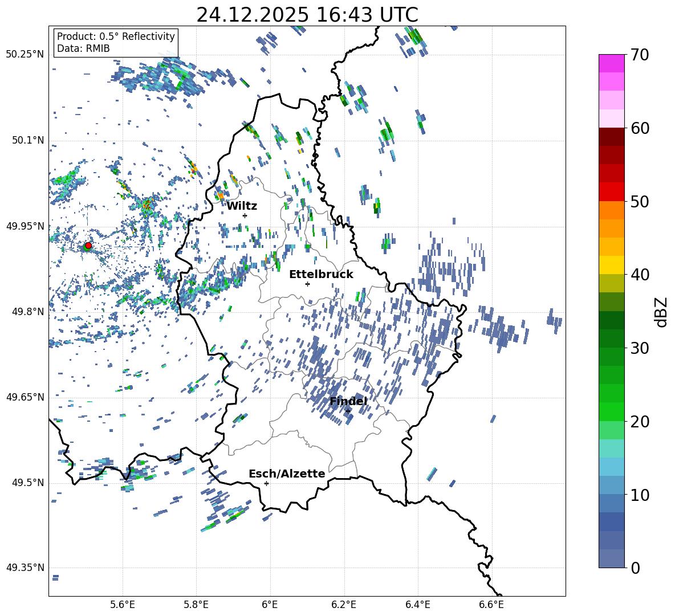
Task: Select the Ettelbruck city label
Action: click(x=320, y=274)
